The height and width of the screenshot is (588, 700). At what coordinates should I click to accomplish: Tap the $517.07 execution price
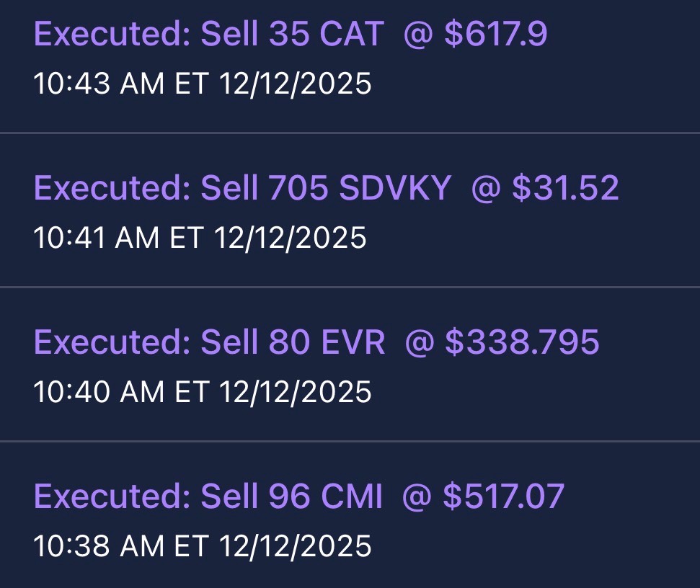pyautogui.click(x=503, y=496)
